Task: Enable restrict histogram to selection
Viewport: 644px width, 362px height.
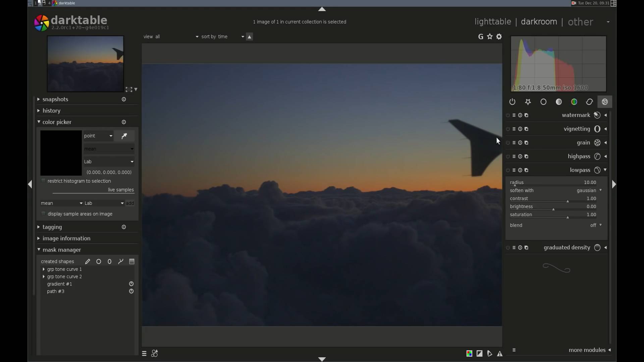Action: pyautogui.click(x=43, y=181)
